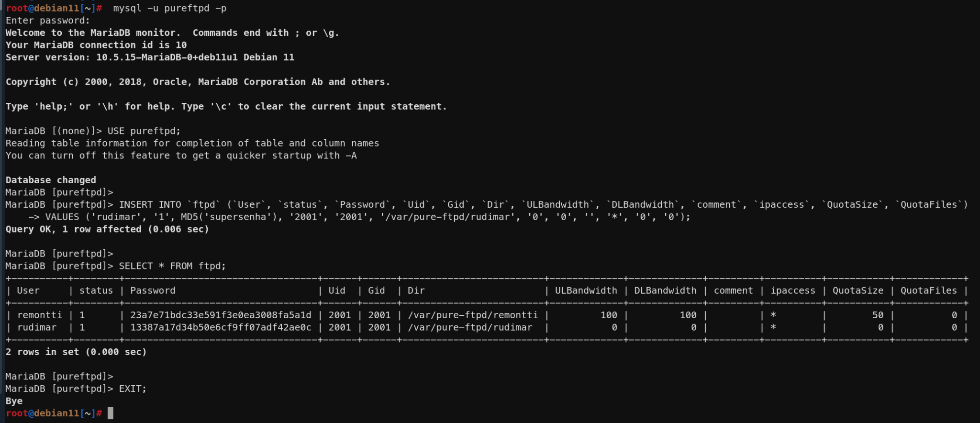Viewport: 980px width, 423px height.
Task: Click the QuotaSize value 50
Action: point(878,315)
